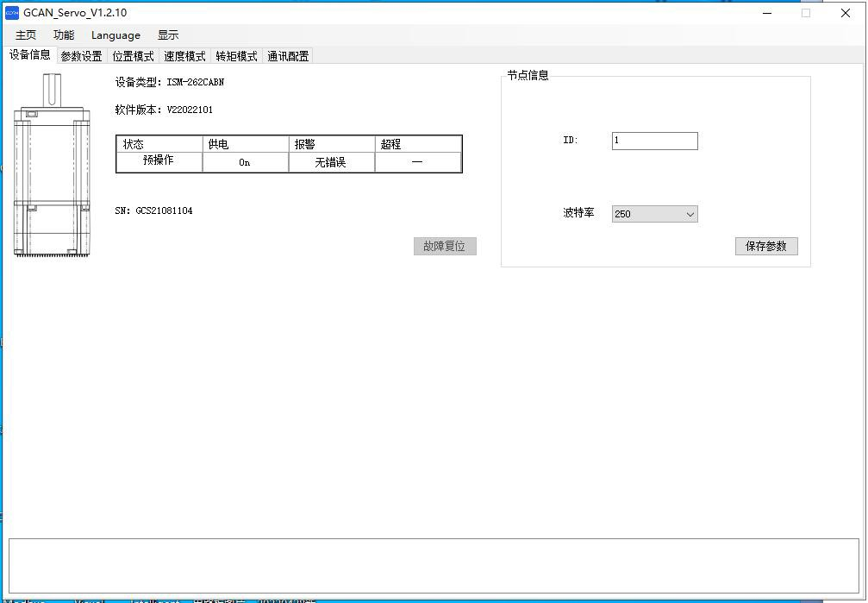
Task: Open the 转矩模式 tab
Action: coord(236,56)
